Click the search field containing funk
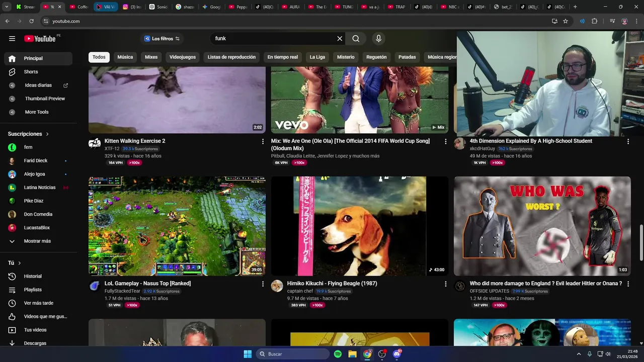 (274, 39)
